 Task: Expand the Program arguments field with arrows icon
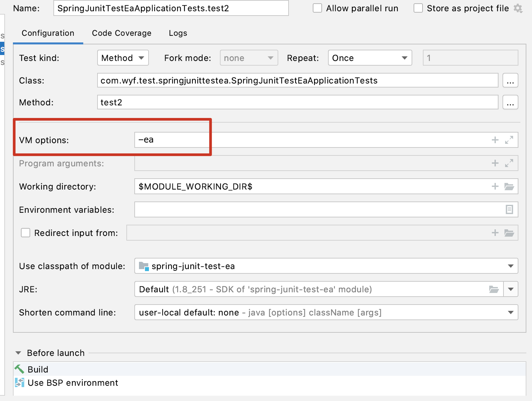click(509, 163)
